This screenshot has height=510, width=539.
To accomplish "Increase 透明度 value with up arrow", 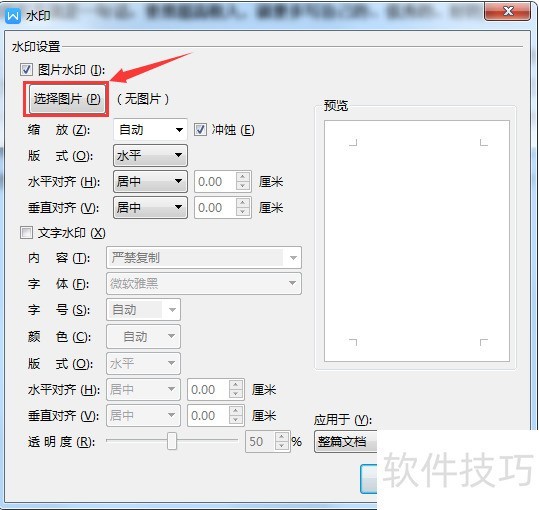I will 282,437.
